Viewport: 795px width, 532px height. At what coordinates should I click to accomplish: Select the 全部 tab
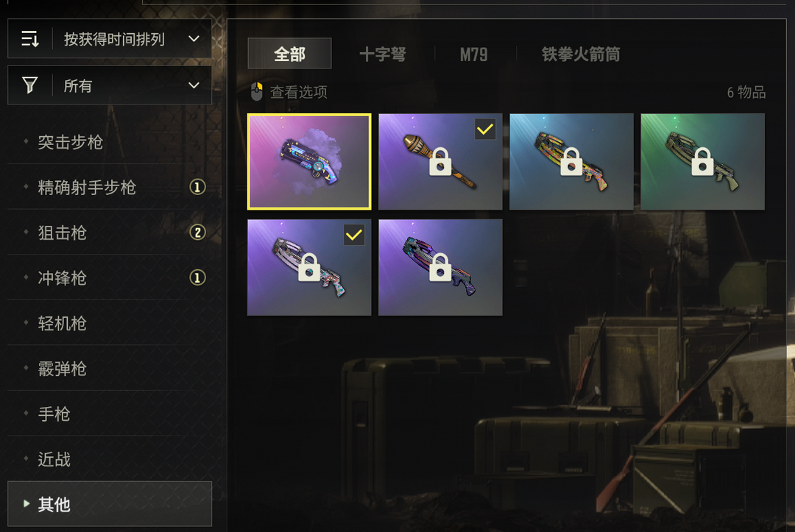pos(289,53)
